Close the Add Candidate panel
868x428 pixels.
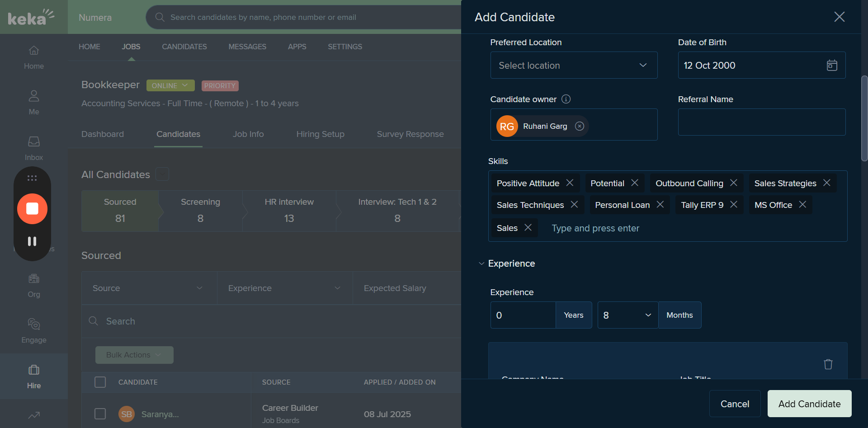click(839, 17)
